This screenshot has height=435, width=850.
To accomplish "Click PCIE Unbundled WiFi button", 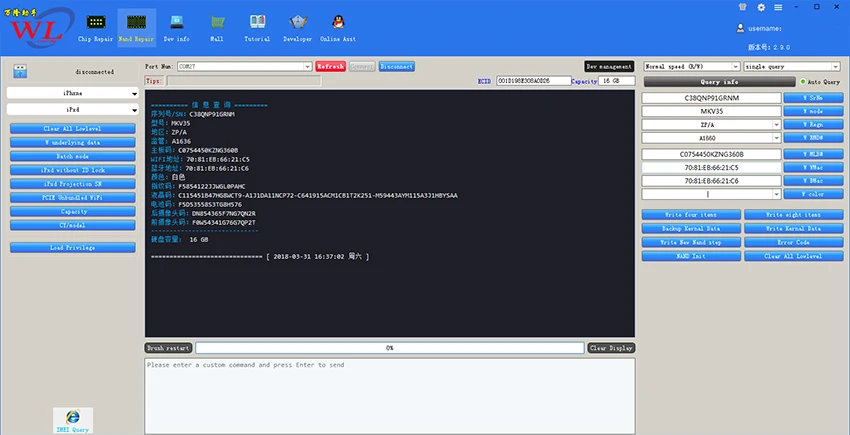I will (73, 197).
